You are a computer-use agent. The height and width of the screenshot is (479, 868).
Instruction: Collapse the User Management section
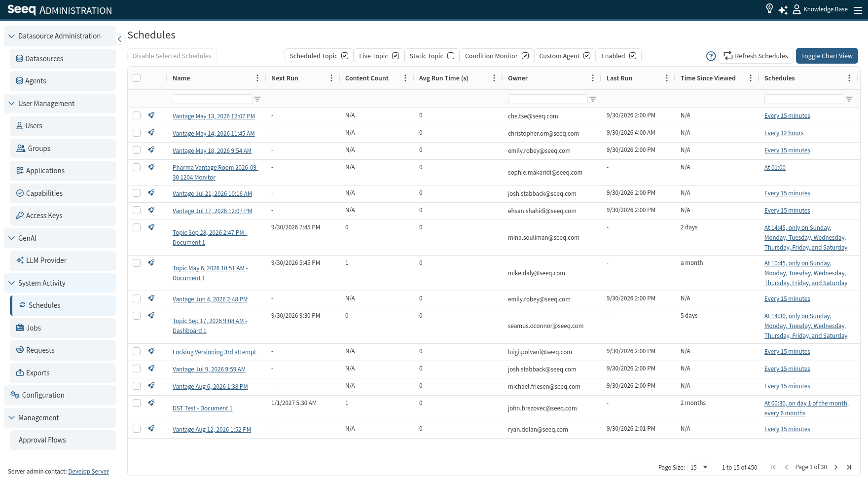(60, 104)
